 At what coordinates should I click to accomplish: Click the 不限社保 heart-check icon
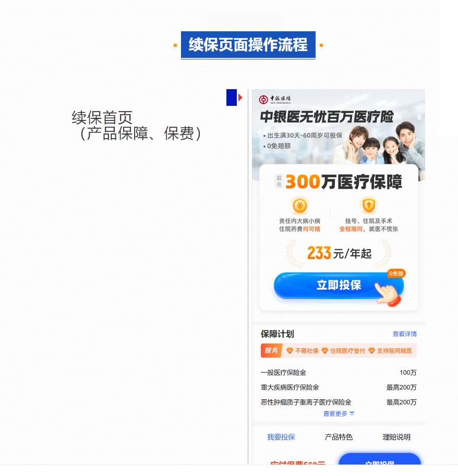tap(290, 351)
